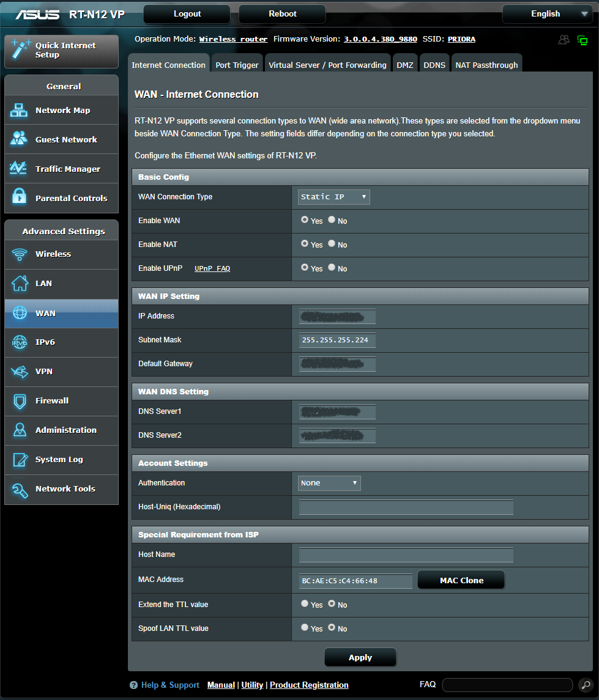Click the Firewall shield icon
599x700 pixels.
[20, 401]
